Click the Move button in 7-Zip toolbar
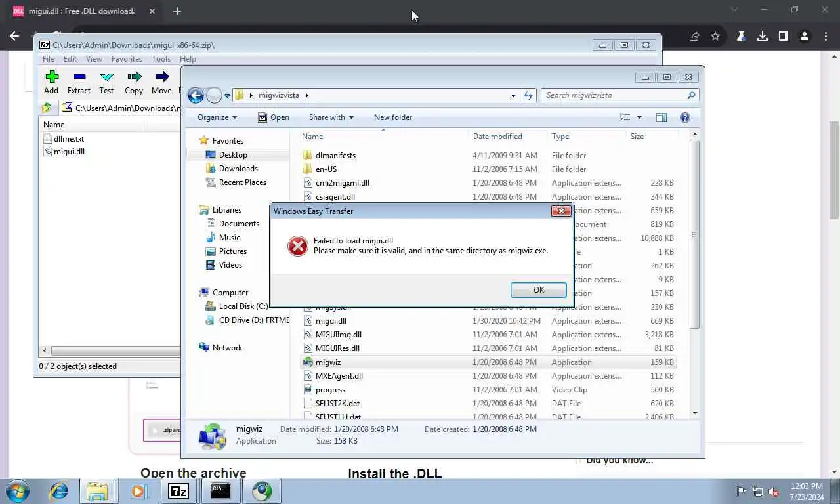840x504 pixels. click(161, 83)
